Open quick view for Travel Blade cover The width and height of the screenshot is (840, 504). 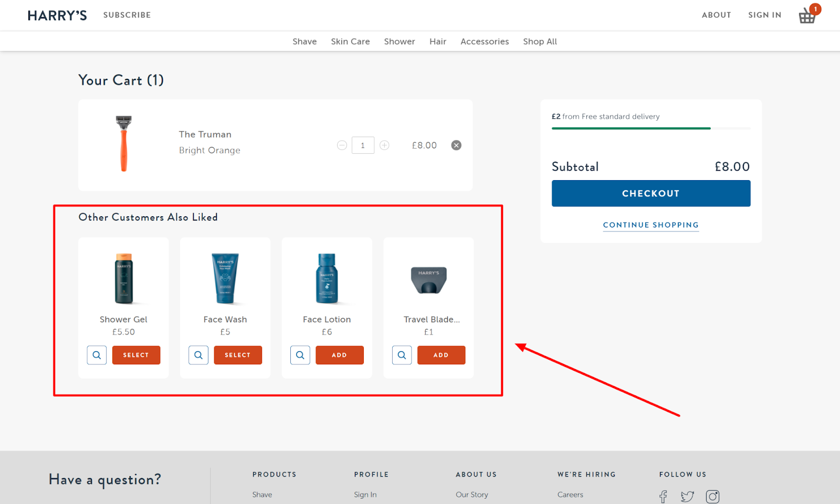(402, 355)
